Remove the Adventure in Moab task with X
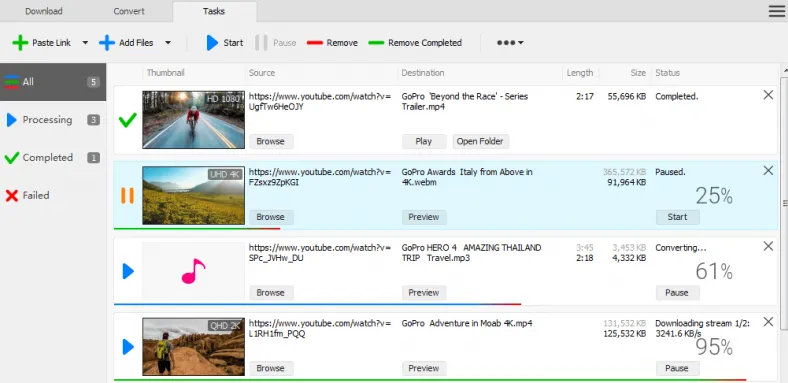 [768, 322]
